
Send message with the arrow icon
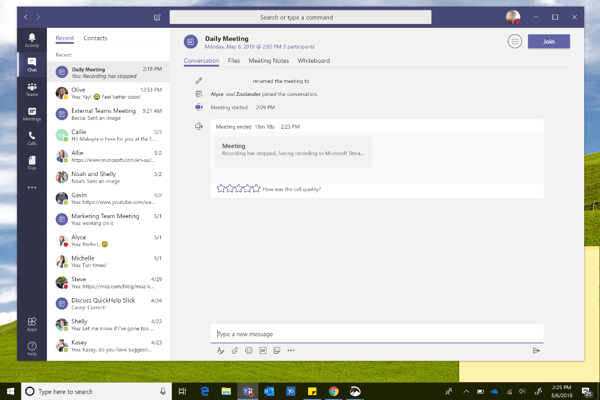point(536,350)
